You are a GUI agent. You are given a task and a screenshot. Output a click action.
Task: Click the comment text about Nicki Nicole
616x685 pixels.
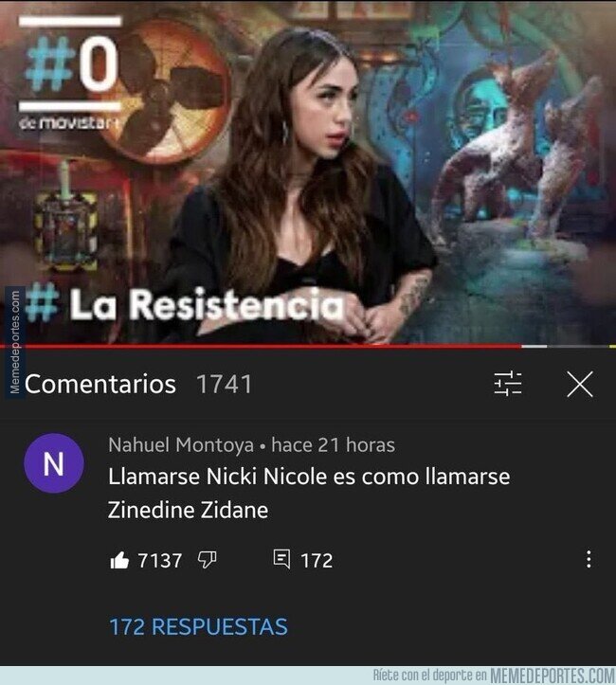(x=309, y=493)
